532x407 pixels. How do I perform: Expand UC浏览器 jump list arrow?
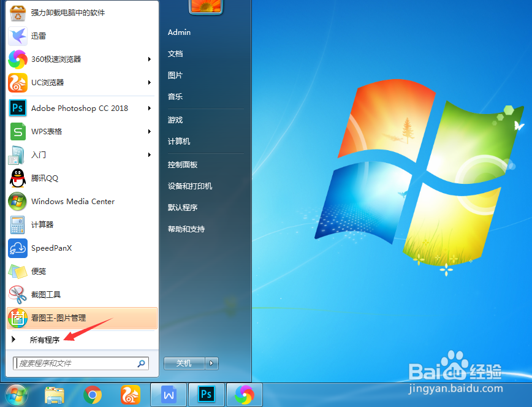click(150, 83)
